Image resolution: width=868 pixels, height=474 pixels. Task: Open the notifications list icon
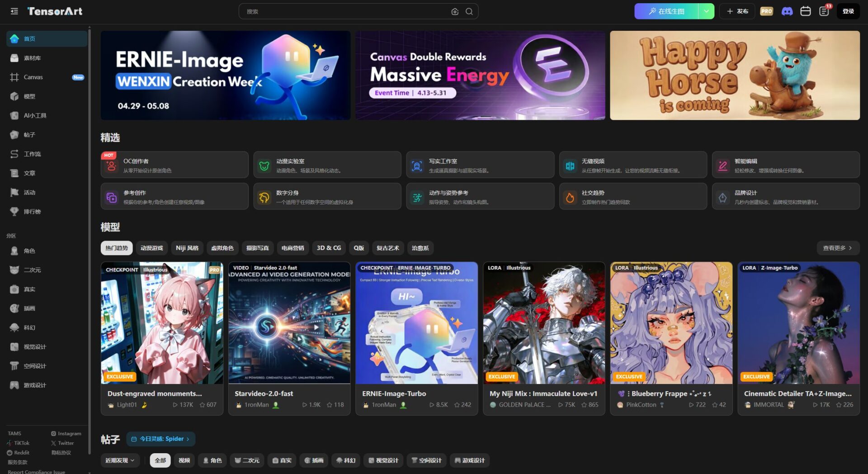pyautogui.click(x=824, y=11)
